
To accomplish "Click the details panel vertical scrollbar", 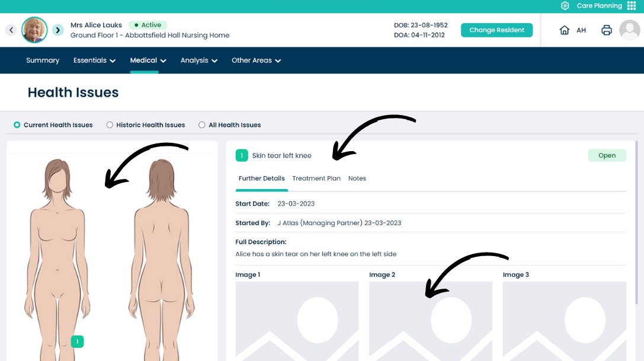I will [636, 222].
